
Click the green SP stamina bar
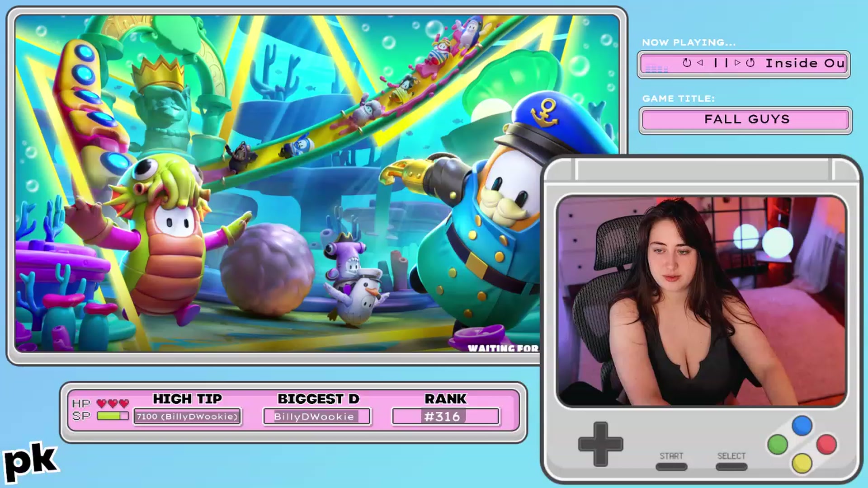tap(113, 416)
